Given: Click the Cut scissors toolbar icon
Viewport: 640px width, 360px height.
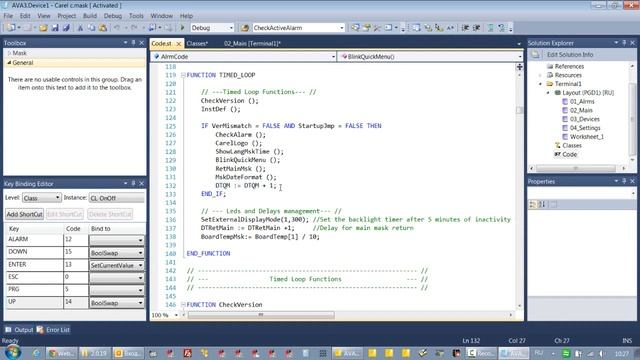Looking at the screenshot, I should click(x=80, y=28).
